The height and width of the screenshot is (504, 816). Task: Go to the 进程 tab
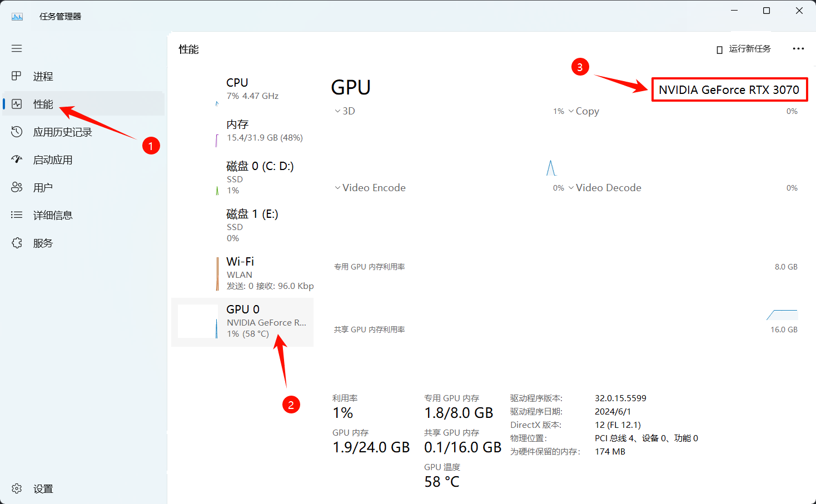[x=83, y=76]
